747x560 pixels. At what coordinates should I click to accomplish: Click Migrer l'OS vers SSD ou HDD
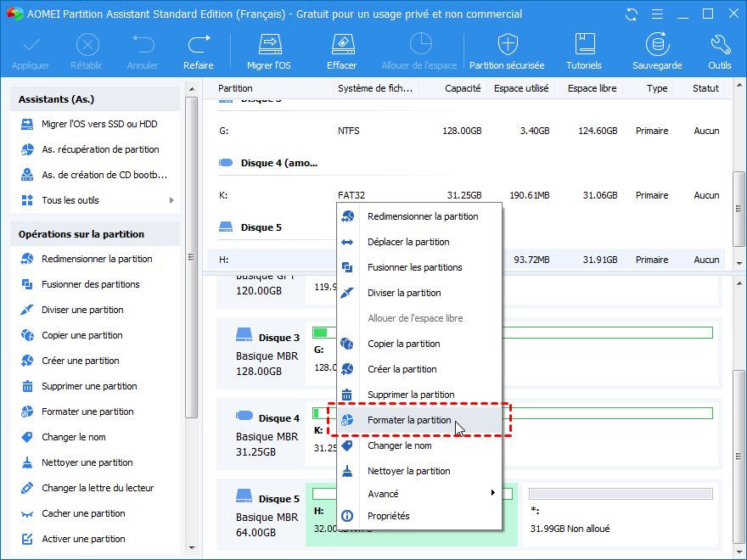98,124
